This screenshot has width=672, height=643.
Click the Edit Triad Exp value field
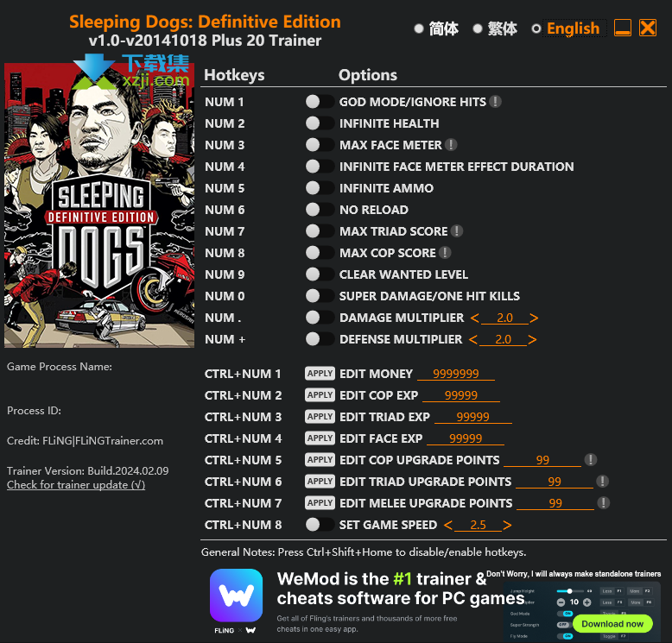pos(473,417)
